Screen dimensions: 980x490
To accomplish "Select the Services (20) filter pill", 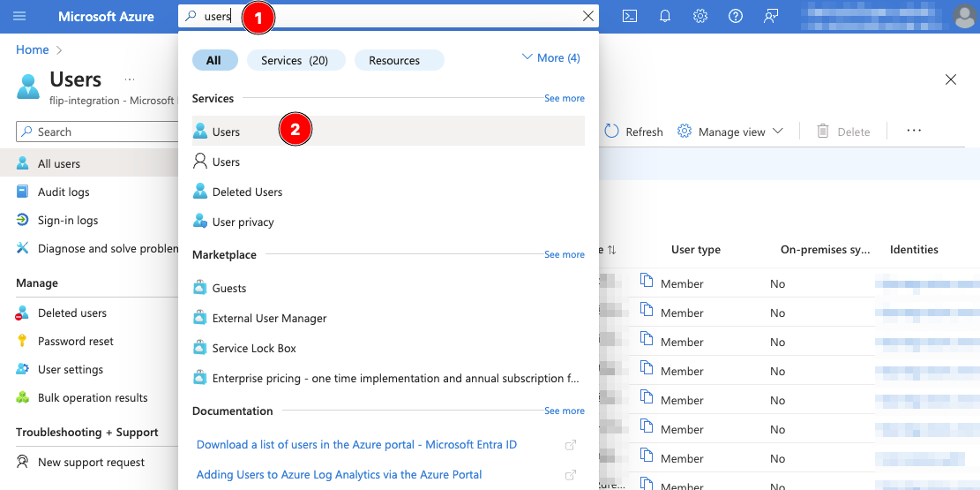I will pos(295,60).
